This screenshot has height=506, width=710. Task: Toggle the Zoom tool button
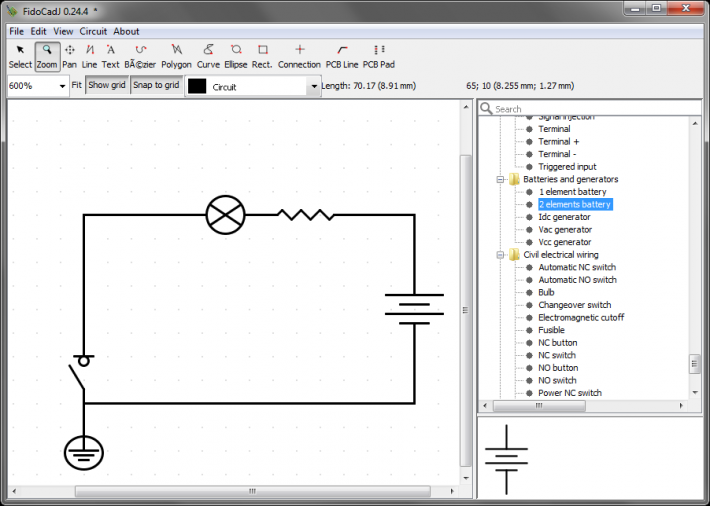pyautogui.click(x=47, y=57)
